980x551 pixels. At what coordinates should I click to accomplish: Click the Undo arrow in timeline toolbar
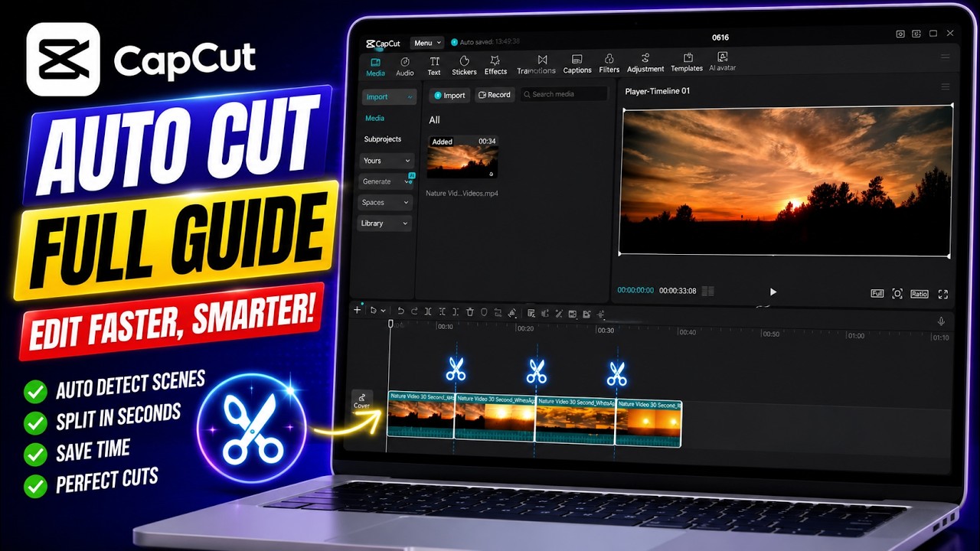[x=400, y=311]
